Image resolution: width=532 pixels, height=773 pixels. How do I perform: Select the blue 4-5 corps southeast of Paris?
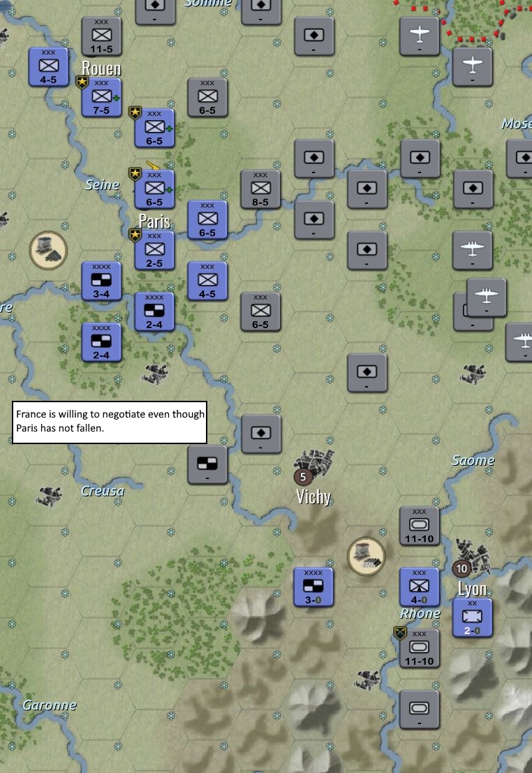[207, 281]
